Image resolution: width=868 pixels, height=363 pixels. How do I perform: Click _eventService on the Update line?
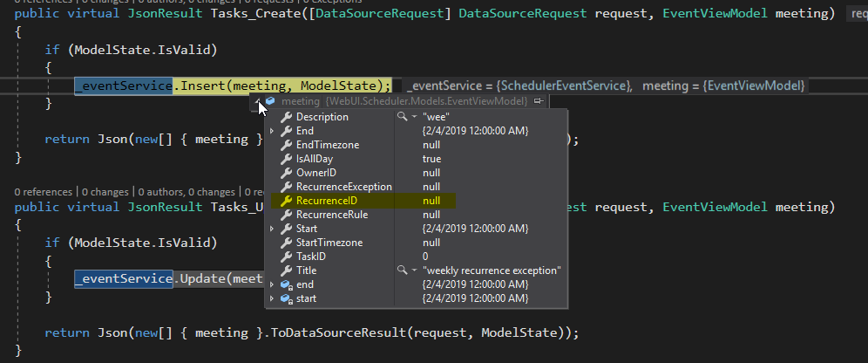pyautogui.click(x=124, y=278)
